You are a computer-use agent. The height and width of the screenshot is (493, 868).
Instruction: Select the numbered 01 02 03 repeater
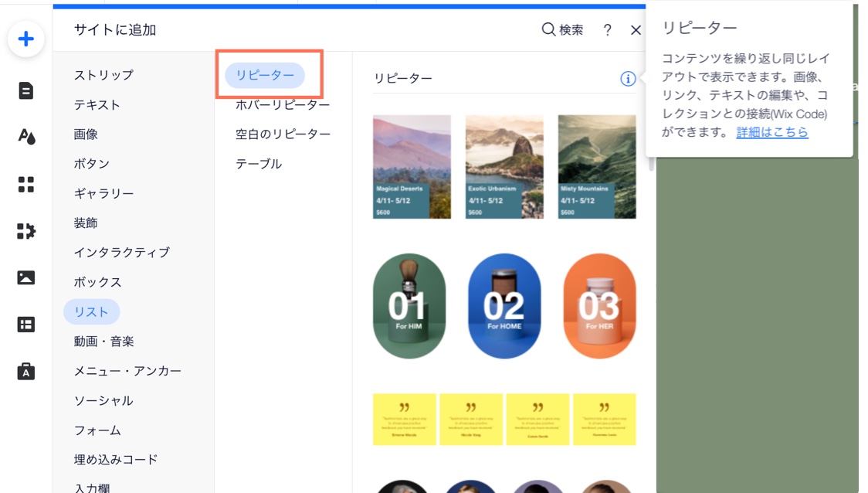[x=504, y=305]
